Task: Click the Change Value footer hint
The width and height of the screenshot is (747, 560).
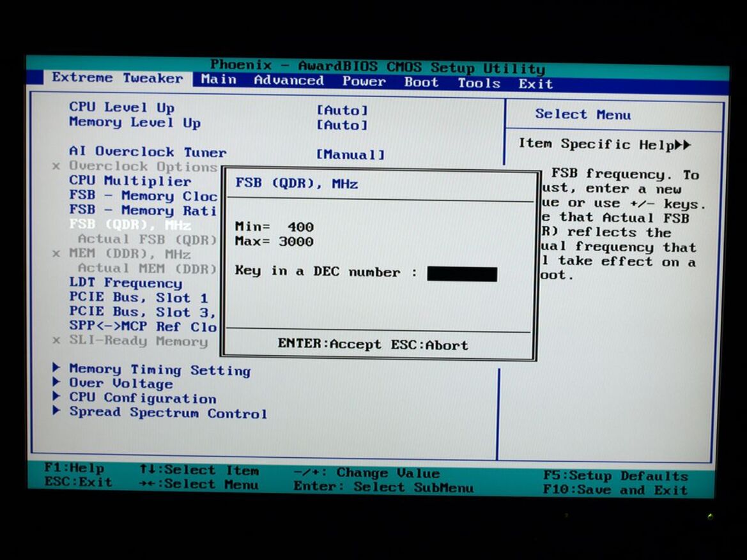Action: 366,473
